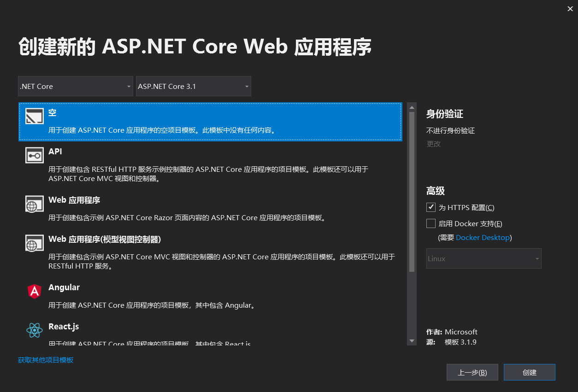Click the 模板 3.1.9 source text

click(x=460, y=342)
